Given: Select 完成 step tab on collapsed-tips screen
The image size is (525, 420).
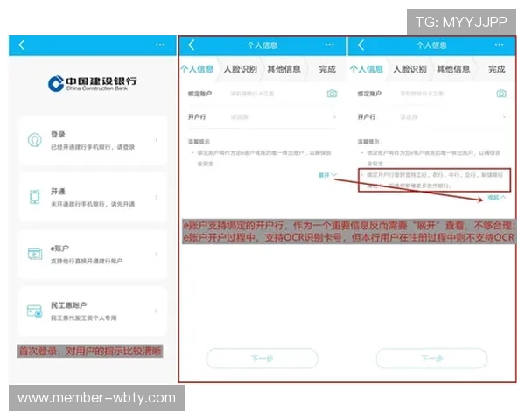Looking at the screenshot, I should (327, 69).
